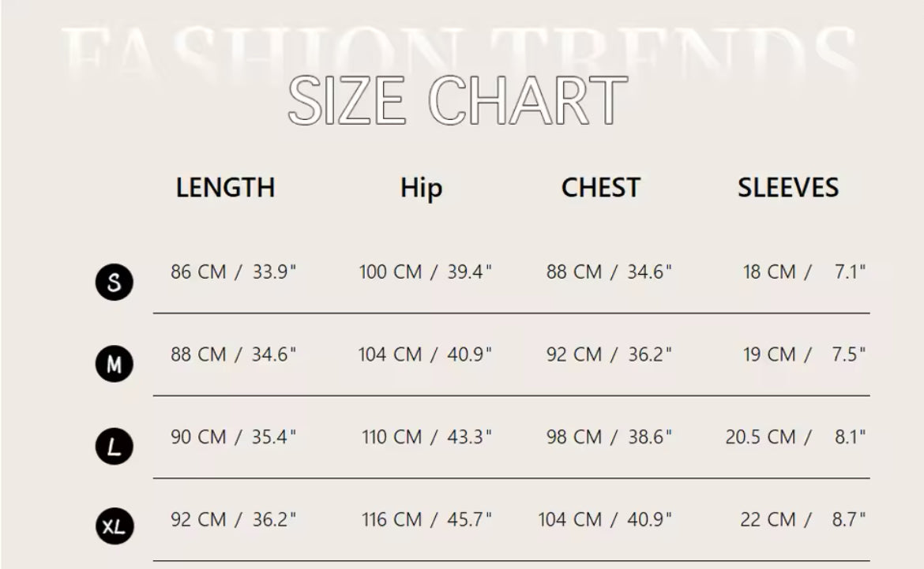The width and height of the screenshot is (924, 569).
Task: Click the black M size badge
Action: point(115,365)
